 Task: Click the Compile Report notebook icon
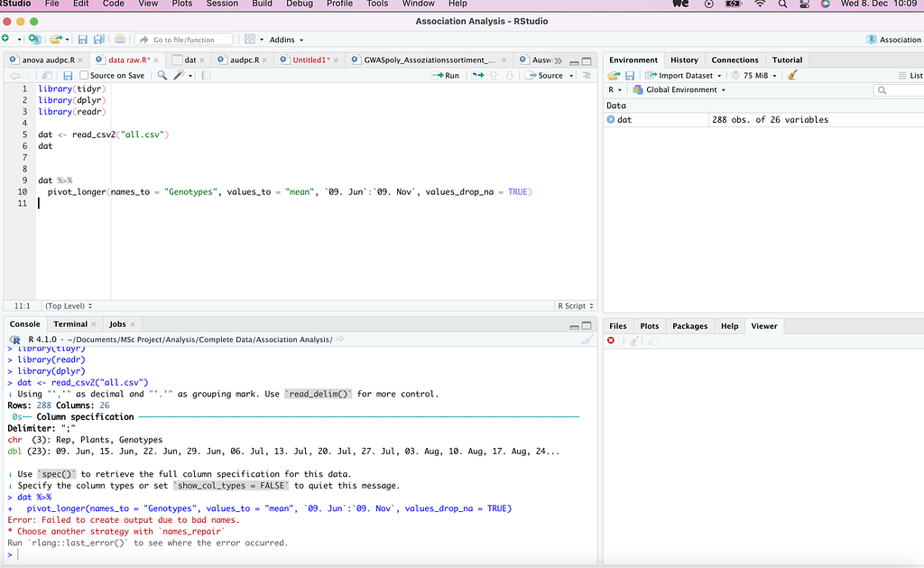coord(207,76)
